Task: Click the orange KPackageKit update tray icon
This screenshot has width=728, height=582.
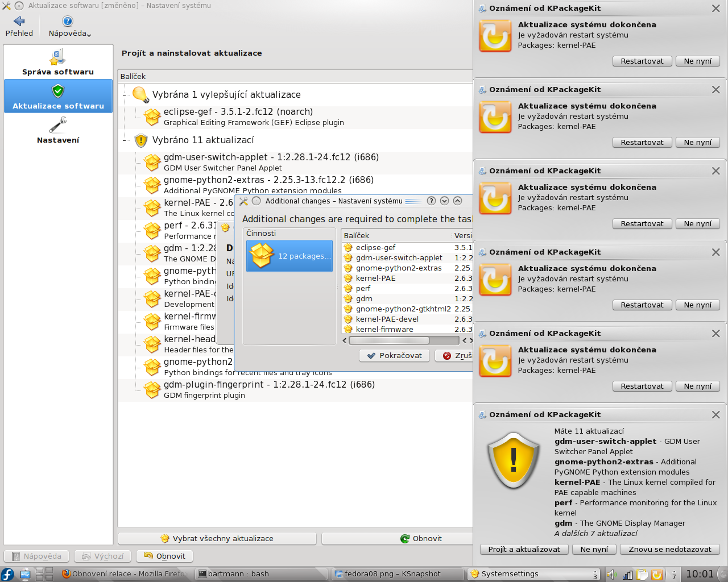Action: tap(657, 575)
